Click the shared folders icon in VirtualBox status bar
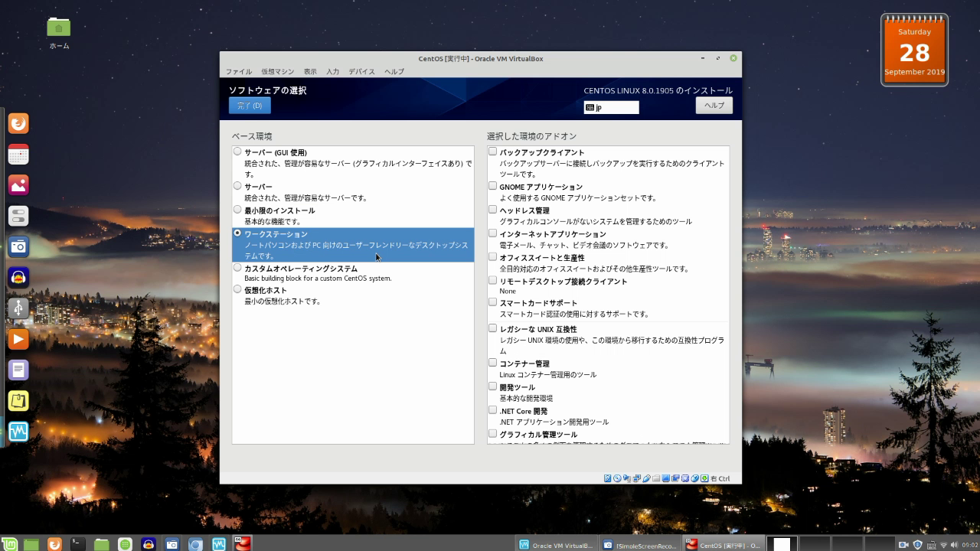The image size is (980, 551). 656,478
